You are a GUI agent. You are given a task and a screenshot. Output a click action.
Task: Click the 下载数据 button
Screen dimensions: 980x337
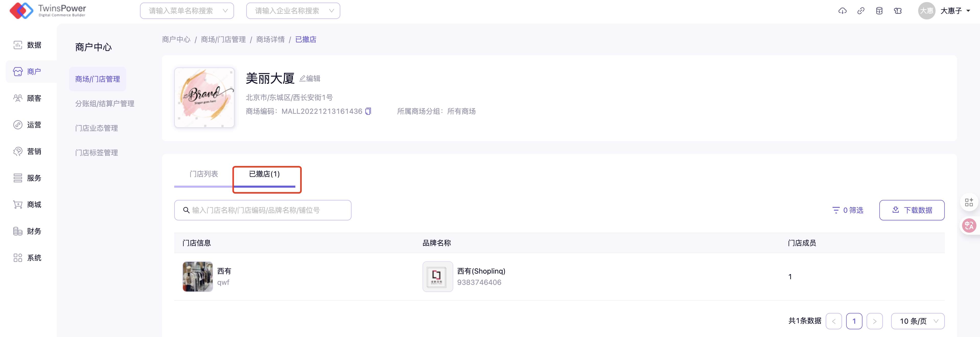click(912, 210)
